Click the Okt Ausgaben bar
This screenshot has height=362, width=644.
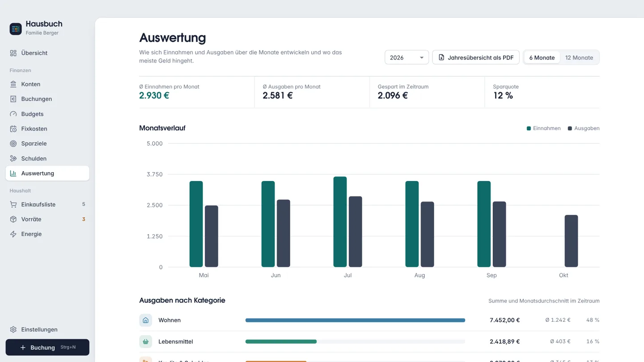(x=571, y=241)
